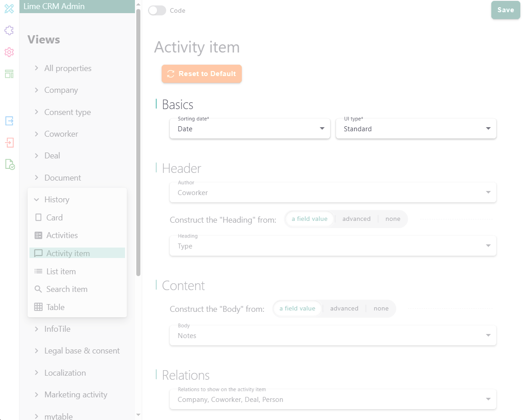Toggle the Code switch
The width and height of the screenshot is (523, 420).
click(157, 10)
